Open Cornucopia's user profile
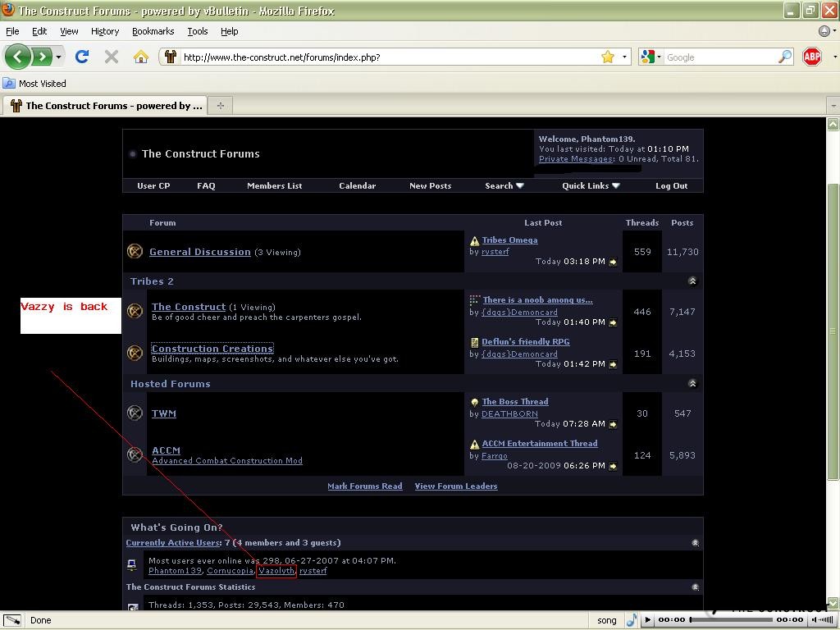The width and height of the screenshot is (840, 630). click(230, 571)
